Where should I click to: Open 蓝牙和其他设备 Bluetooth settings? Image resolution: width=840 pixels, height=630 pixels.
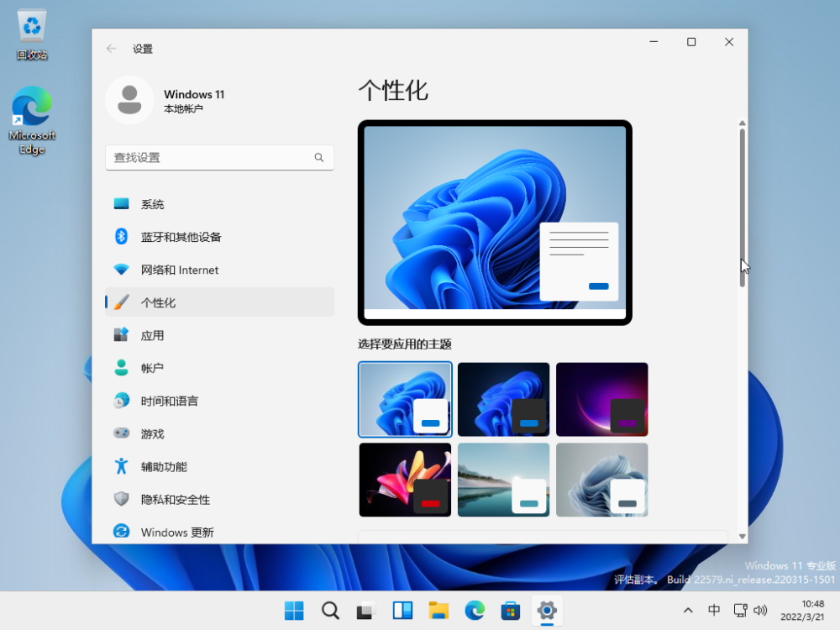[x=181, y=237]
